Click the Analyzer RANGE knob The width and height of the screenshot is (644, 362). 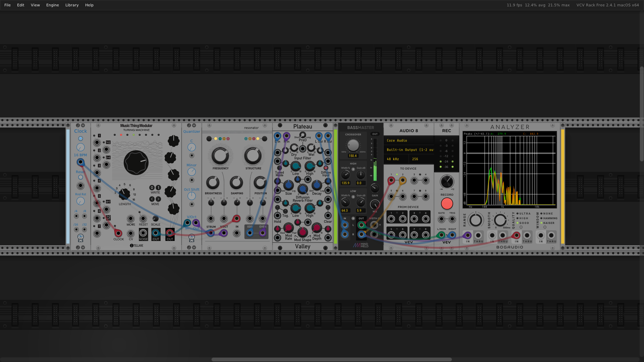coord(476,220)
